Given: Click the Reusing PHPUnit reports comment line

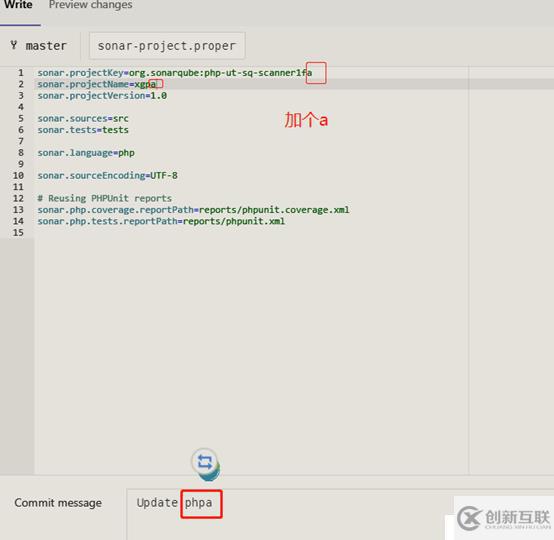Looking at the screenshot, I should [x=105, y=198].
